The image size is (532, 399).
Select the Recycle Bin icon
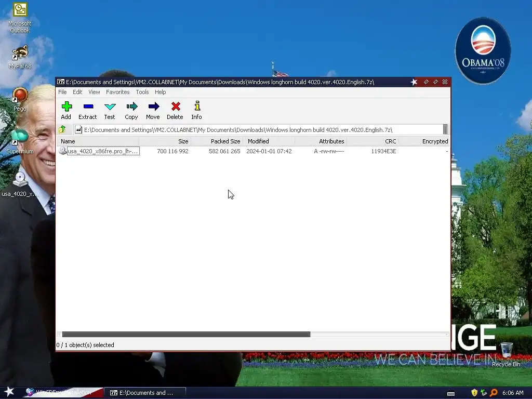coord(506,354)
